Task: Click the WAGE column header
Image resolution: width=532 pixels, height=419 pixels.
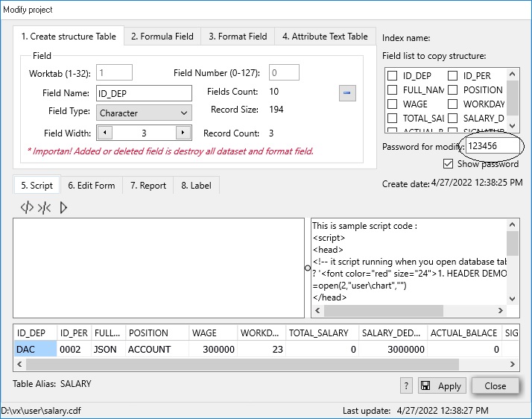Action: click(x=213, y=333)
